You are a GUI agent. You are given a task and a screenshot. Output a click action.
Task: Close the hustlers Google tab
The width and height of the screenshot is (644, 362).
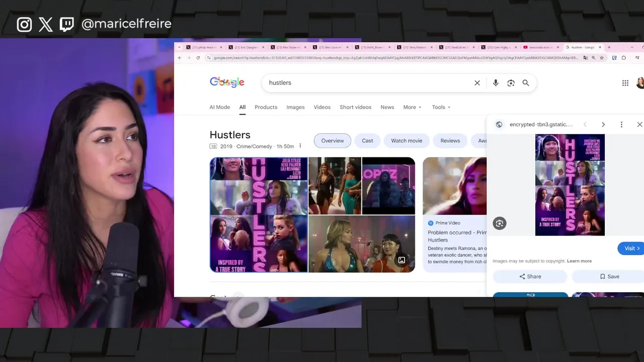(x=600, y=47)
